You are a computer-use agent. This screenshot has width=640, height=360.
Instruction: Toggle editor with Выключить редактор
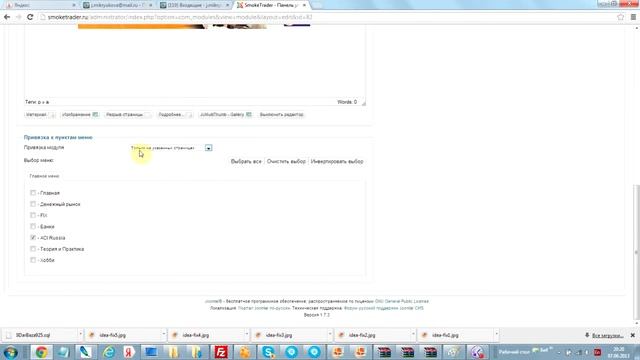point(282,115)
